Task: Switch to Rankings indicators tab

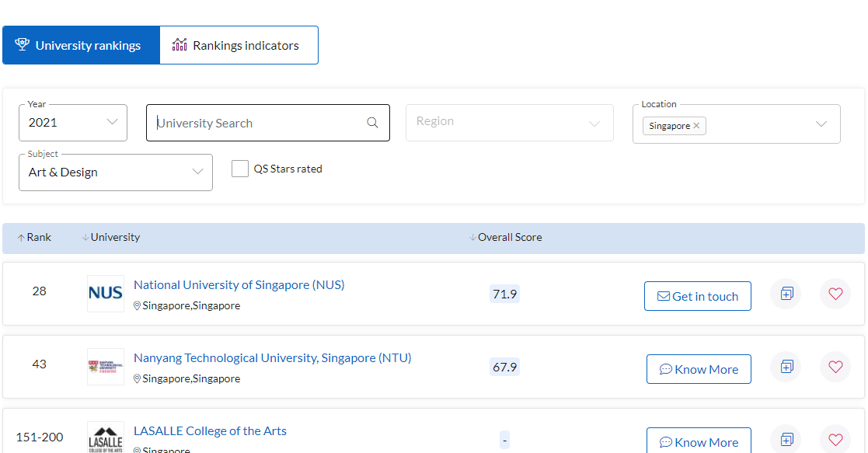Action: pos(239,45)
